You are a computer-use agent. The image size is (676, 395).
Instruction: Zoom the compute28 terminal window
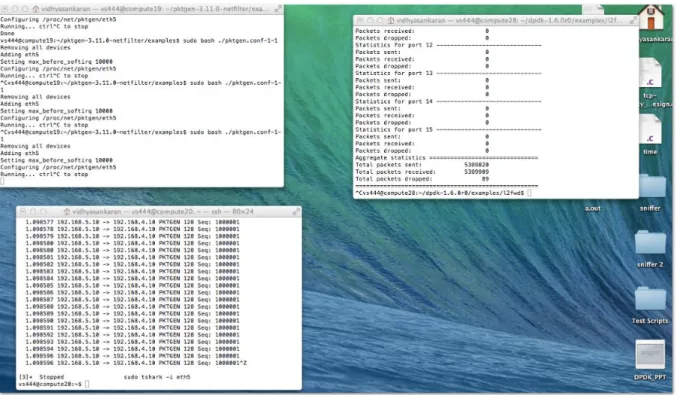pyautogui.click(x=380, y=20)
